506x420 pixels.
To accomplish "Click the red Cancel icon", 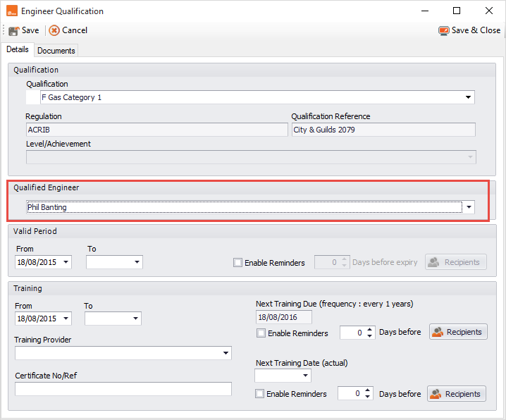I will (x=54, y=31).
